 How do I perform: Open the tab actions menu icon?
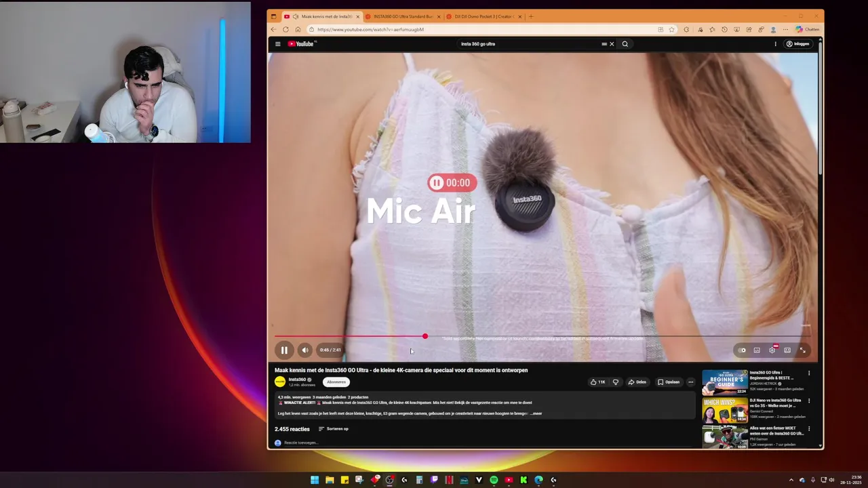[x=273, y=16]
